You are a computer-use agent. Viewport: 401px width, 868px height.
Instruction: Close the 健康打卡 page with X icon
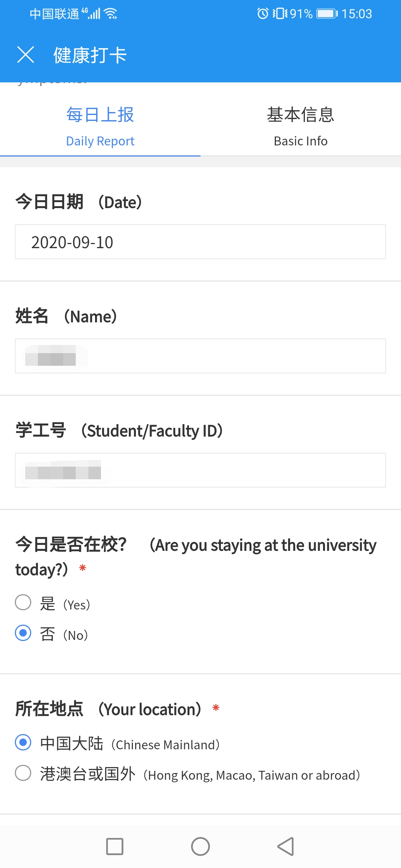[x=26, y=55]
